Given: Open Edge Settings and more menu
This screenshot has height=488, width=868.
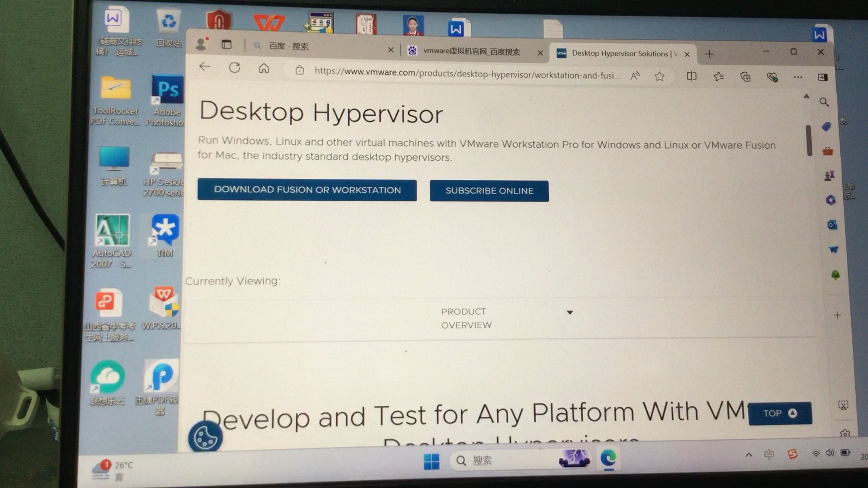Looking at the screenshot, I should [798, 77].
